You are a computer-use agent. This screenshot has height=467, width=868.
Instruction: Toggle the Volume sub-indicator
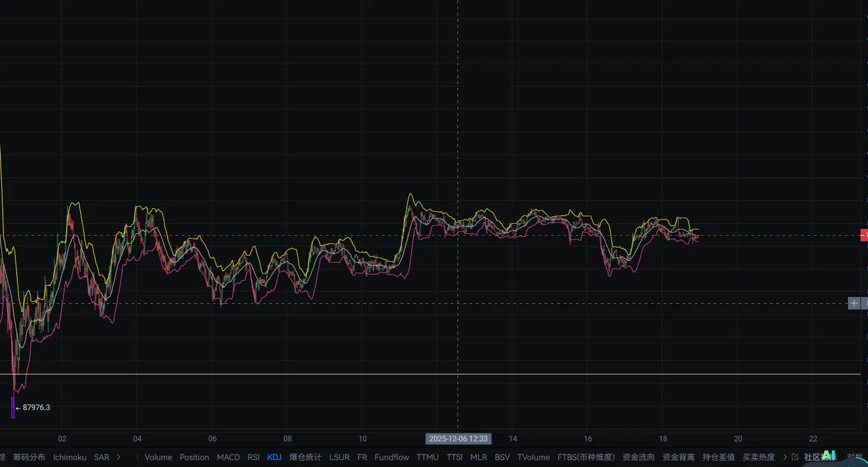pos(158,457)
